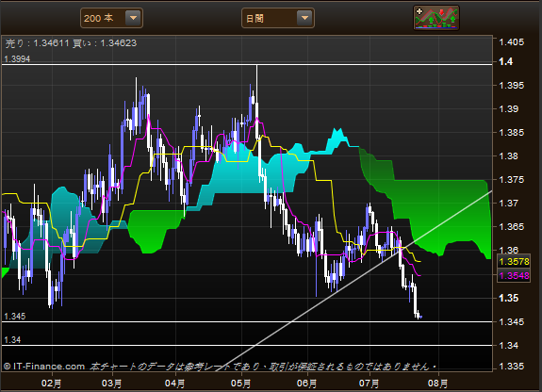Expand the 日間 timeframe dropdown arrow
The width and height of the screenshot is (542, 392).
point(304,18)
